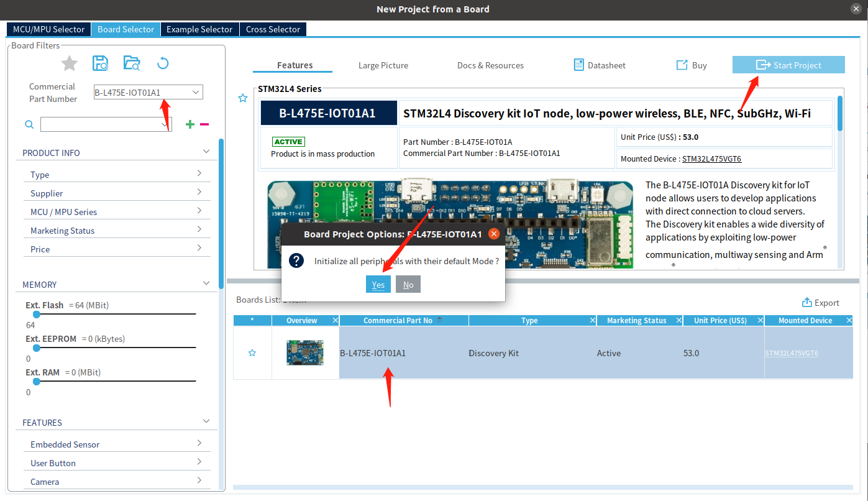Show the Large Picture tab

tap(383, 65)
